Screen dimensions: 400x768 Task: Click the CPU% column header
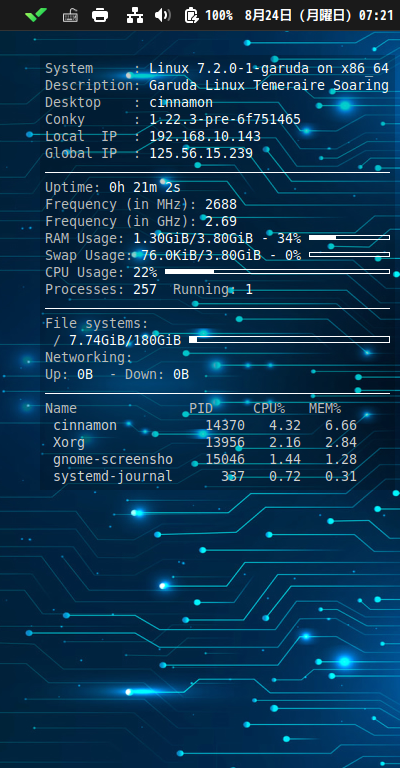[269, 408]
